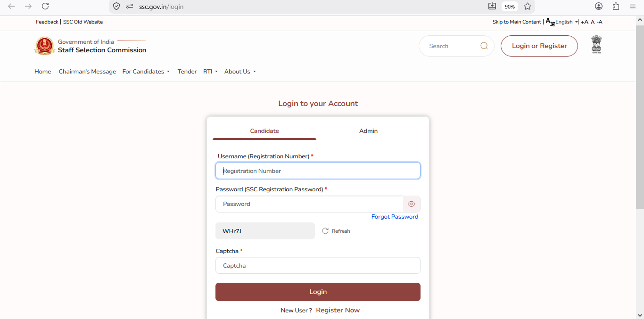Decrease font size with -A

pos(600,22)
